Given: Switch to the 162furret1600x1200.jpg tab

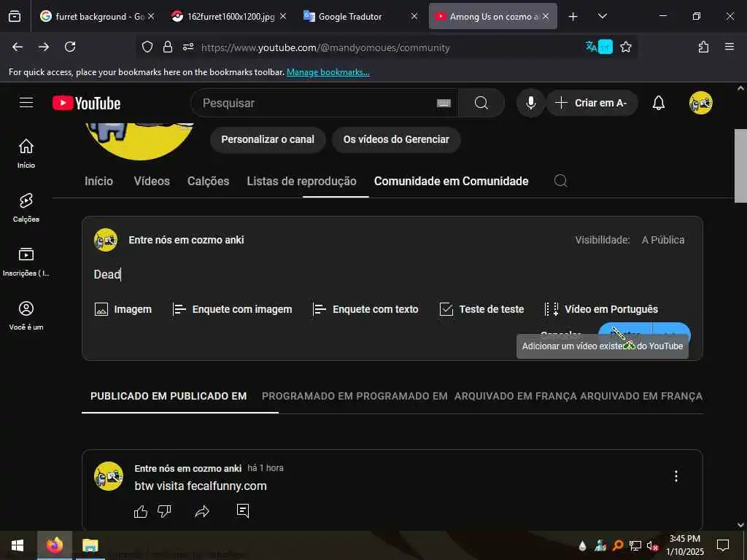Looking at the screenshot, I should [228, 16].
